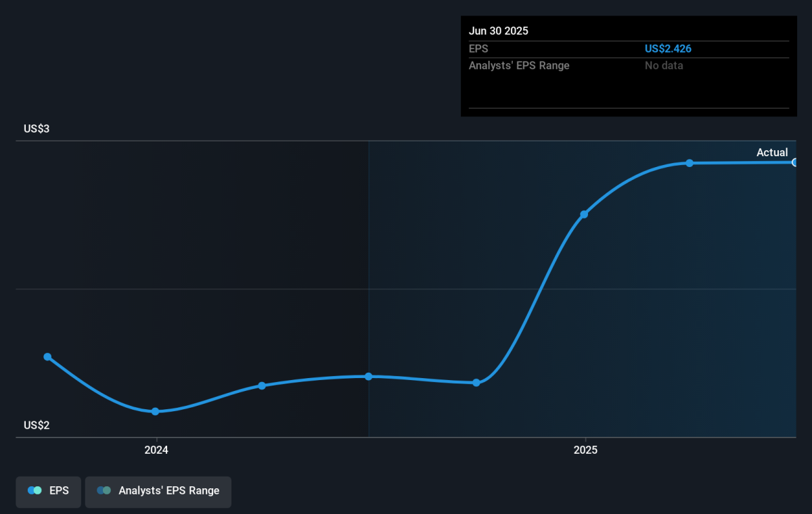Click the Jun 30 2025 tooltip date

point(499,31)
